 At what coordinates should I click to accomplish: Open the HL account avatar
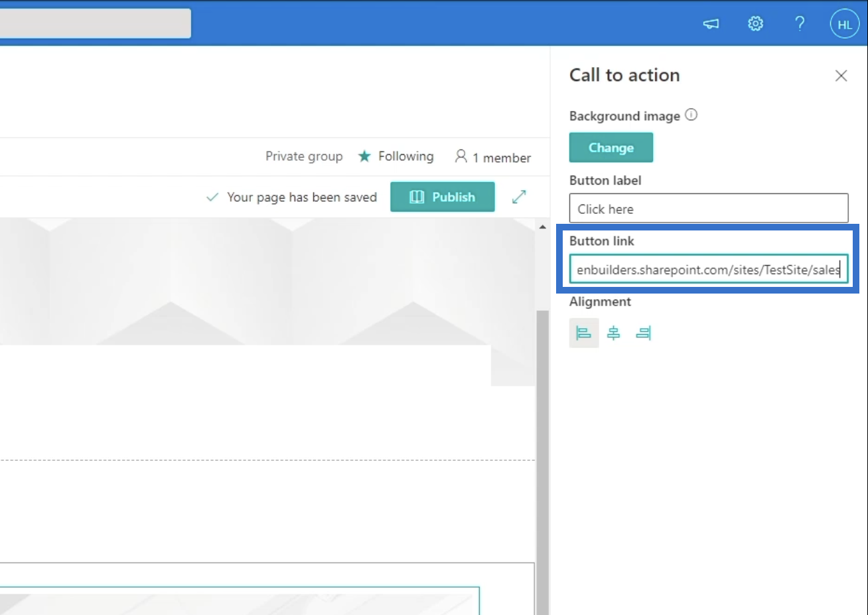[845, 25]
